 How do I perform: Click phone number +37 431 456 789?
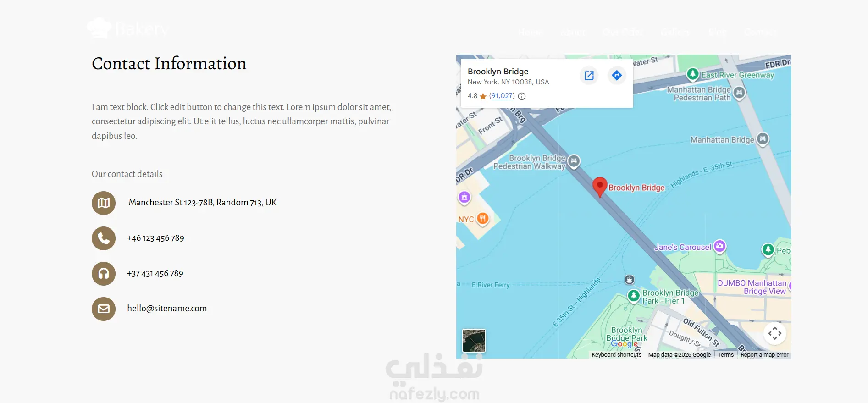(155, 274)
